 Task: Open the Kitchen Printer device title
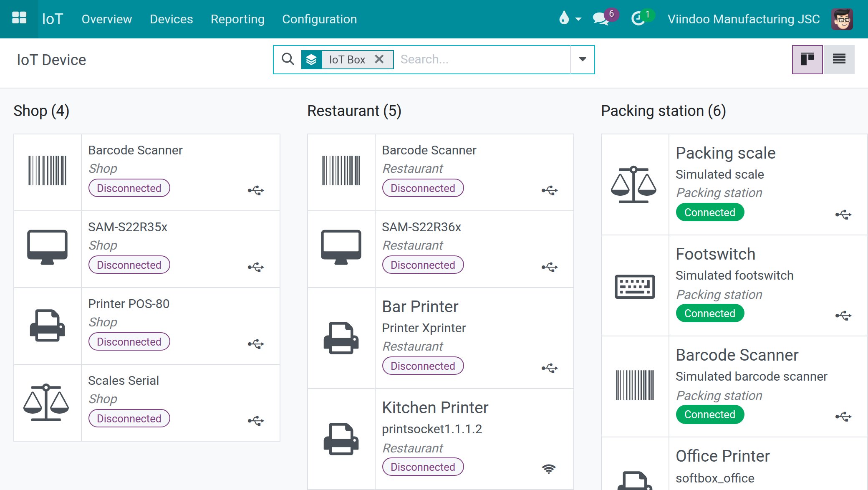tap(435, 408)
